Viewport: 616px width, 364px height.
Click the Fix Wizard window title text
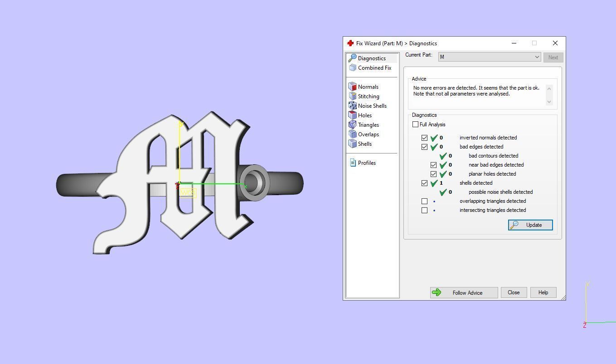(x=397, y=43)
